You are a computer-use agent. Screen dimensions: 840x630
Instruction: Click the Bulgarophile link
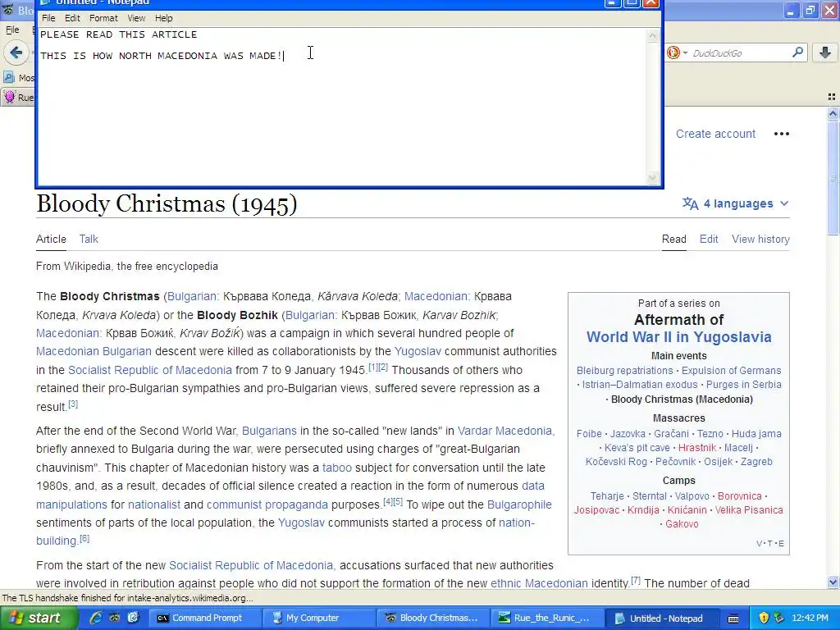(519, 504)
